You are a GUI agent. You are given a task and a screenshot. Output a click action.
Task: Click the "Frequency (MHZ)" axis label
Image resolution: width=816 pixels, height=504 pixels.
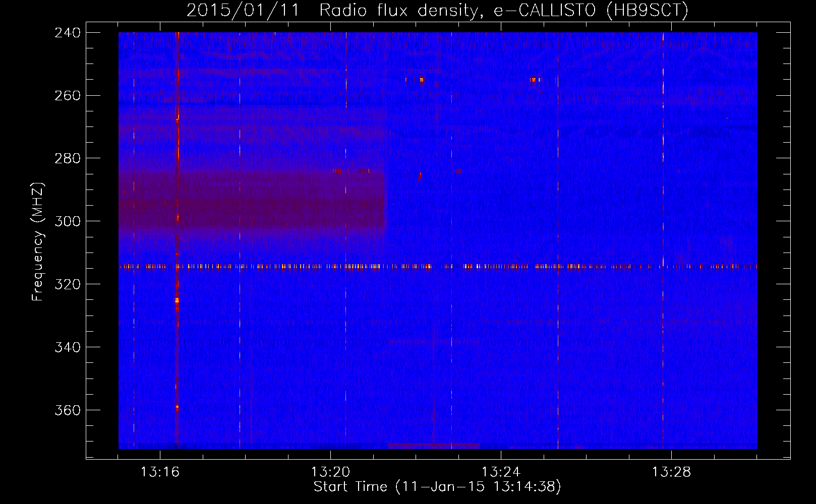[38, 242]
